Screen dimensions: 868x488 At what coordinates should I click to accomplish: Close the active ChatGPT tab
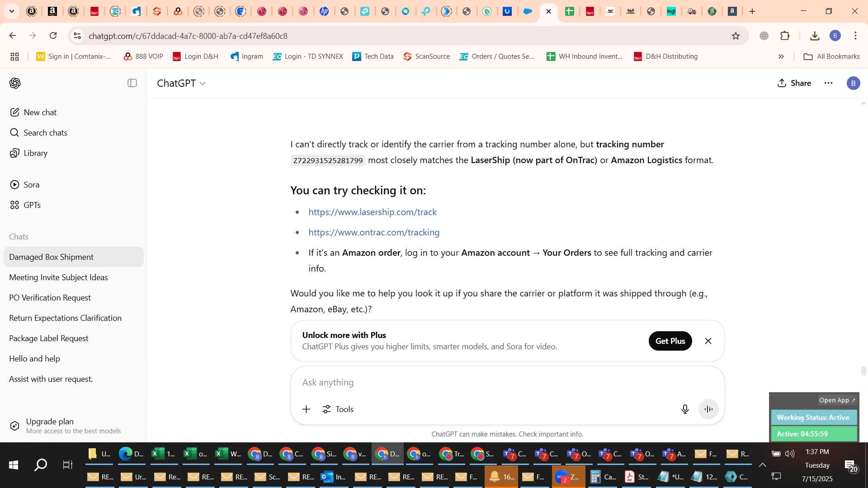(x=548, y=11)
